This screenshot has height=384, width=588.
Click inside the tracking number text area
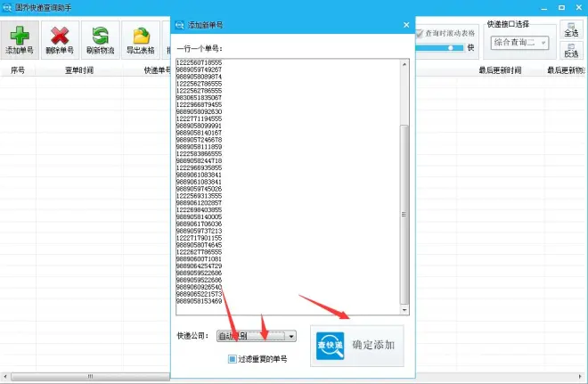click(285, 178)
